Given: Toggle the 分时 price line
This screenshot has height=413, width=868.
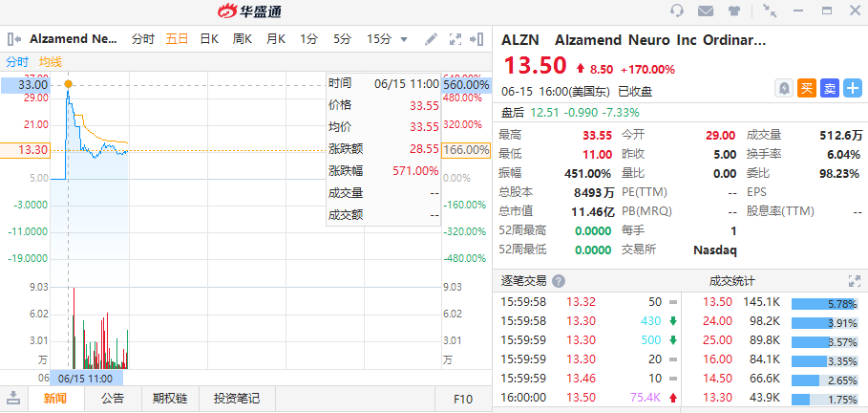Looking at the screenshot, I should [x=17, y=62].
